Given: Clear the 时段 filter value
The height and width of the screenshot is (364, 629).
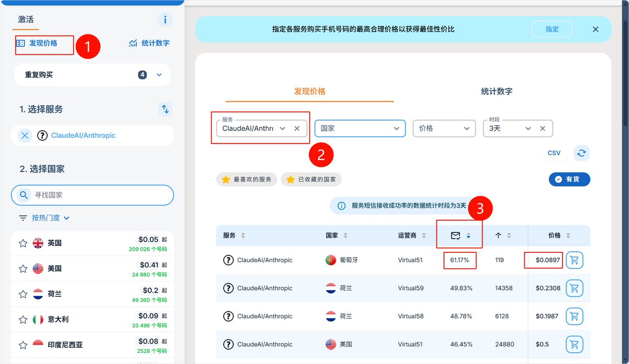Looking at the screenshot, I should pyautogui.click(x=542, y=129).
